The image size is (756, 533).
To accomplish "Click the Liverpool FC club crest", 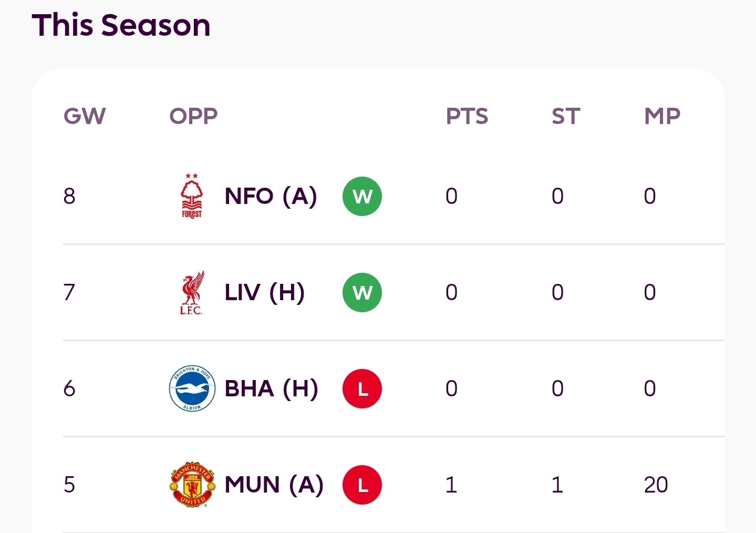I will click(x=192, y=293).
